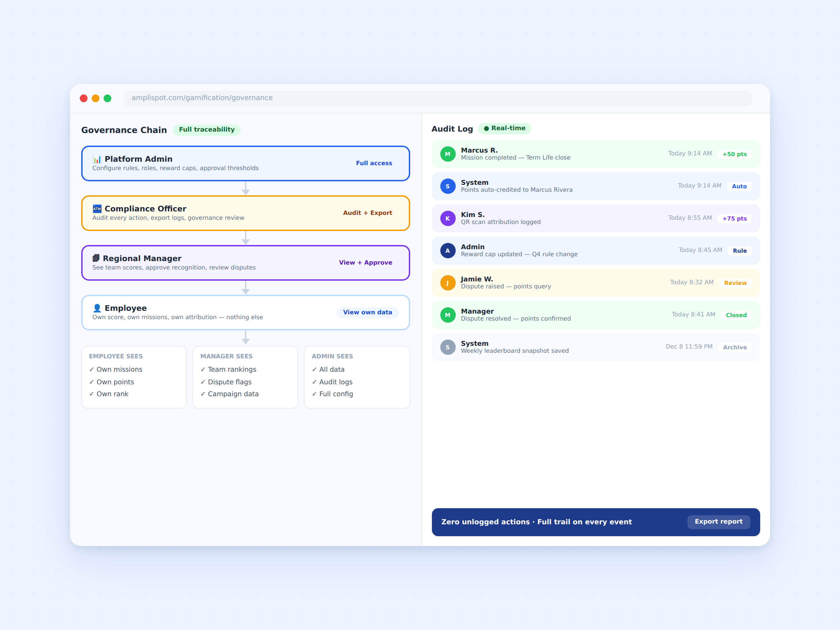This screenshot has height=630, width=840.
Task: Click the ADMIN SEES heading
Action: click(332, 357)
